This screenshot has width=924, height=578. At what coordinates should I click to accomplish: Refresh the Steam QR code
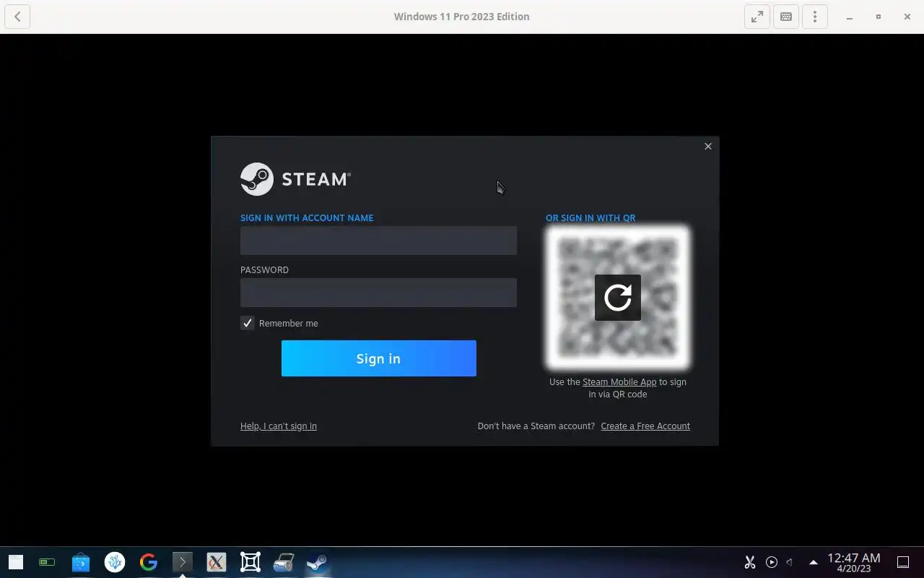[x=618, y=298]
